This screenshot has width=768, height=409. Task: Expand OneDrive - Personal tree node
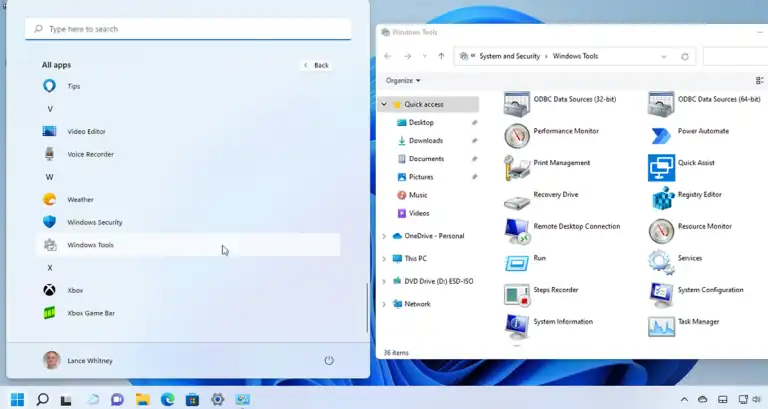click(x=384, y=236)
